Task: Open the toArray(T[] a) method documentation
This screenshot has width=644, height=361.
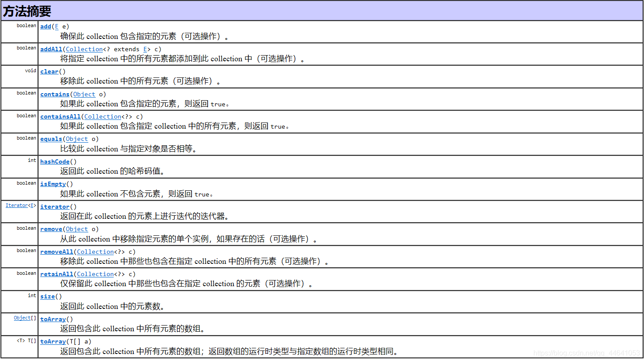Action: point(52,342)
